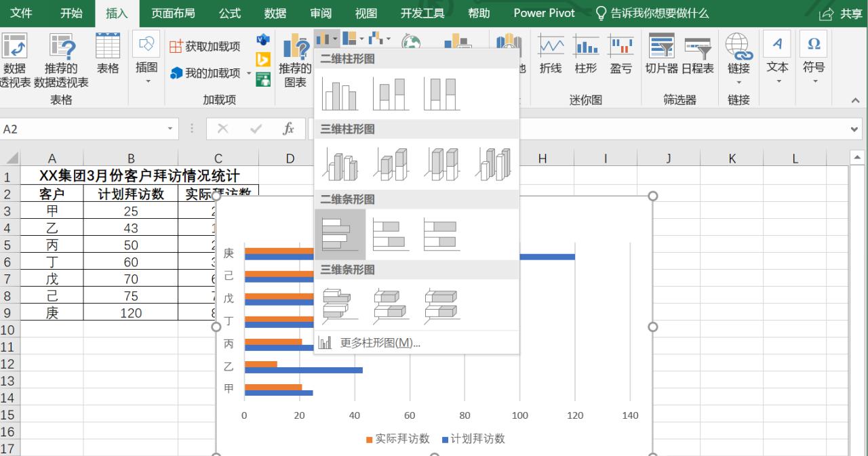The width and height of the screenshot is (868, 456).
Task: Select column B header
Action: (131, 159)
